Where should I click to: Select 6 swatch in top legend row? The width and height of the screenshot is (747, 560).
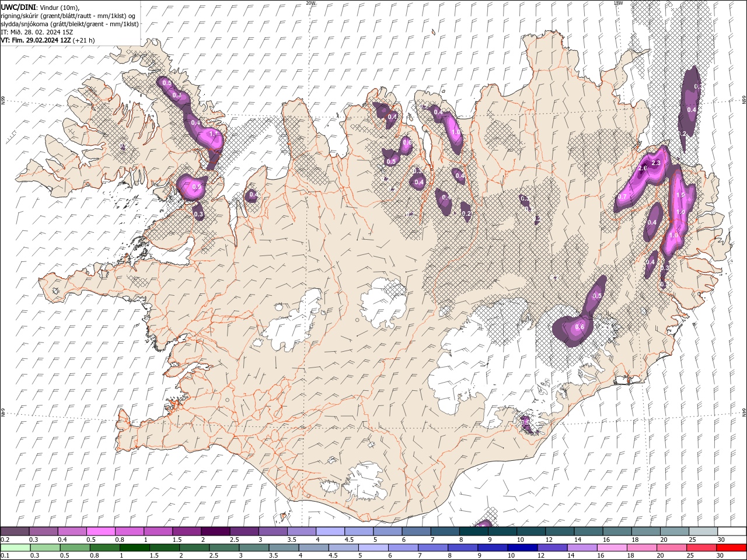click(x=416, y=531)
